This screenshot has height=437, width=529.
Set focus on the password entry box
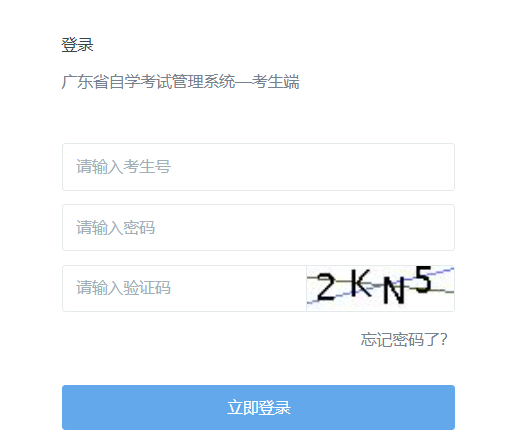click(258, 227)
